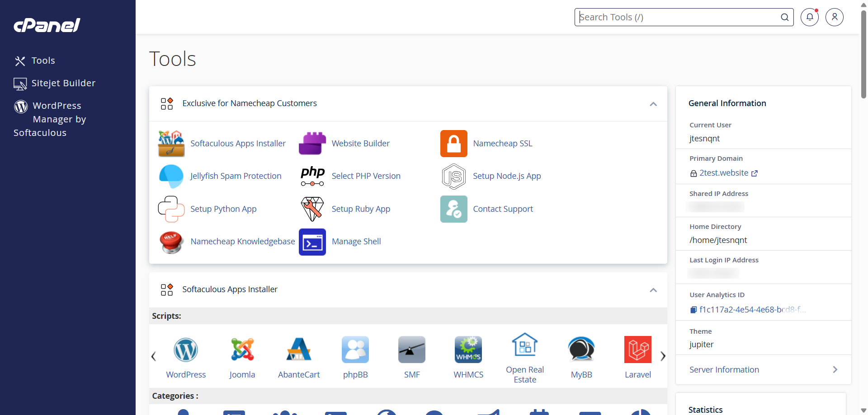Screen dimensions: 868x415
Task: Open the Manage Shell terminal icon
Action: click(312, 242)
